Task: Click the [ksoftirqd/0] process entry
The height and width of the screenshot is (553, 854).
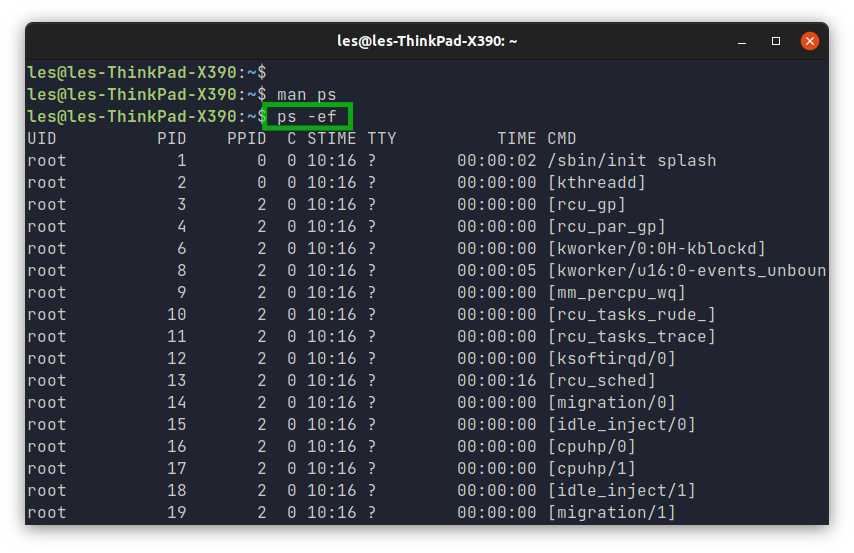Action: pyautogui.click(x=612, y=358)
